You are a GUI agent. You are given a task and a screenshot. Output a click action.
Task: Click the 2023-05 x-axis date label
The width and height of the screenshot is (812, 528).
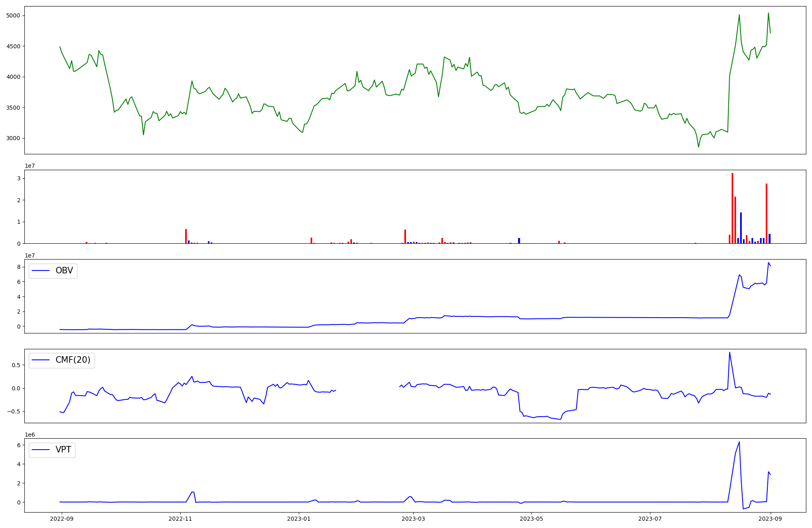point(532,519)
